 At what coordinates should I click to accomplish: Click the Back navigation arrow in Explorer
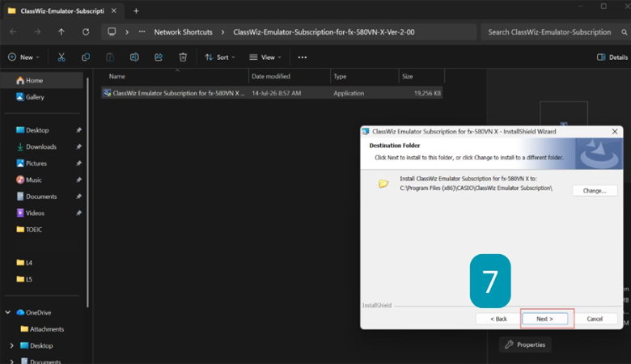(13, 32)
